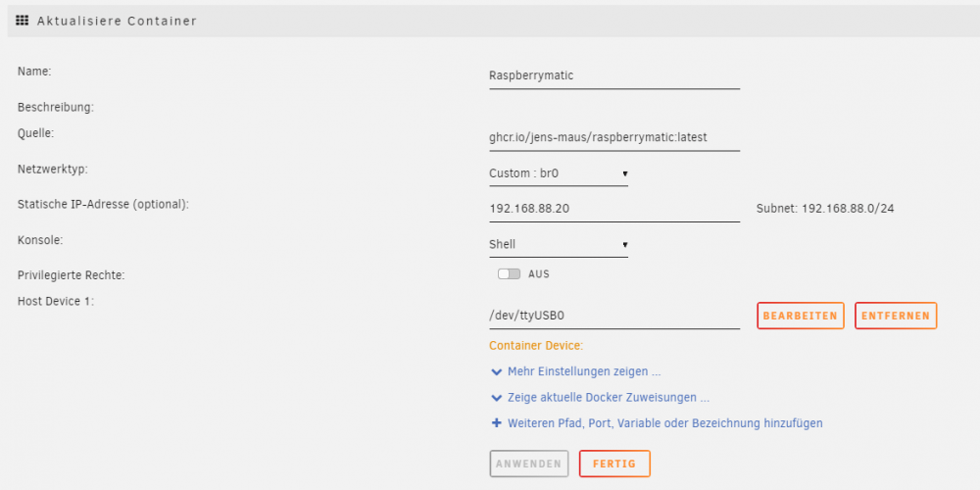980x490 pixels.
Task: Focus the static IP field 192.168.88.20
Action: (614, 210)
